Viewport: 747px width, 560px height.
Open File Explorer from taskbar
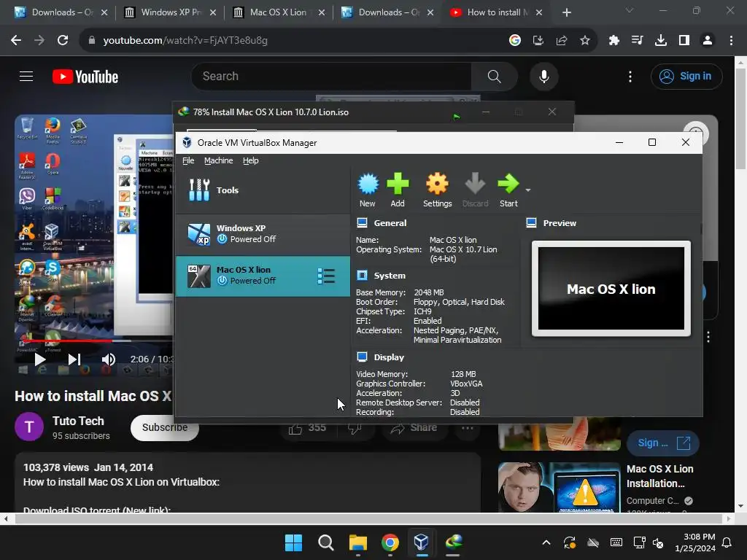pyautogui.click(x=357, y=542)
